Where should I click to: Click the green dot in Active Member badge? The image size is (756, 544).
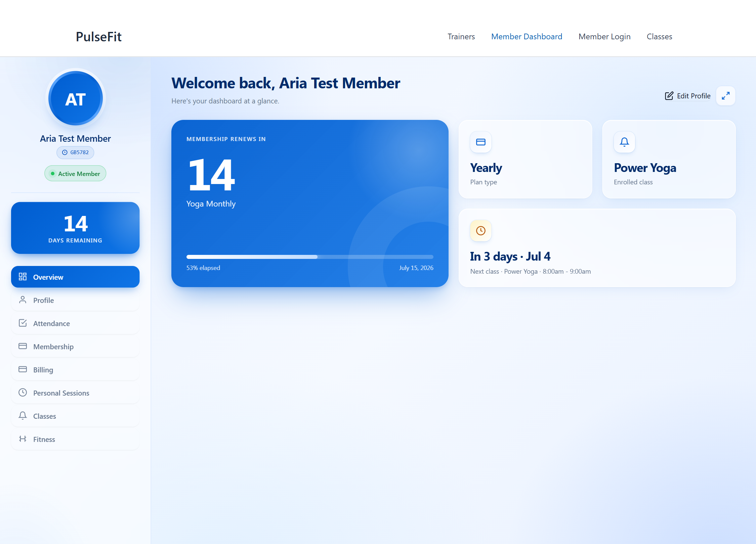(53, 174)
